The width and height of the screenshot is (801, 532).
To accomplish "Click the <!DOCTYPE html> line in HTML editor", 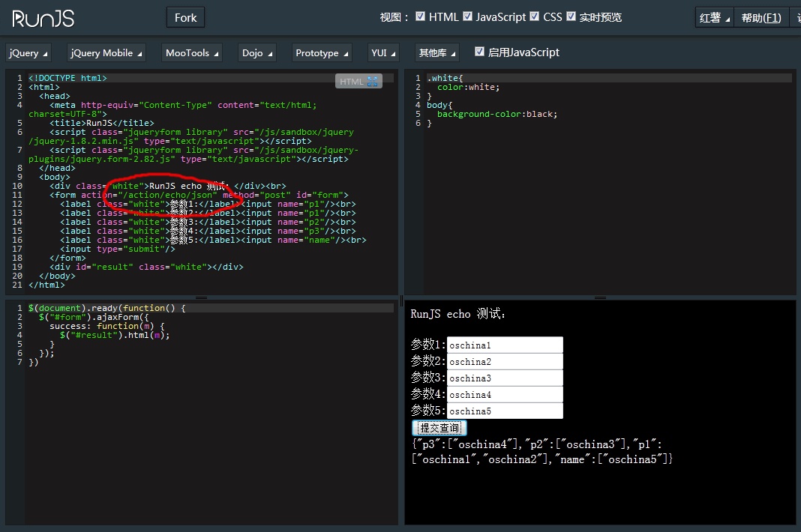I will click(x=67, y=78).
